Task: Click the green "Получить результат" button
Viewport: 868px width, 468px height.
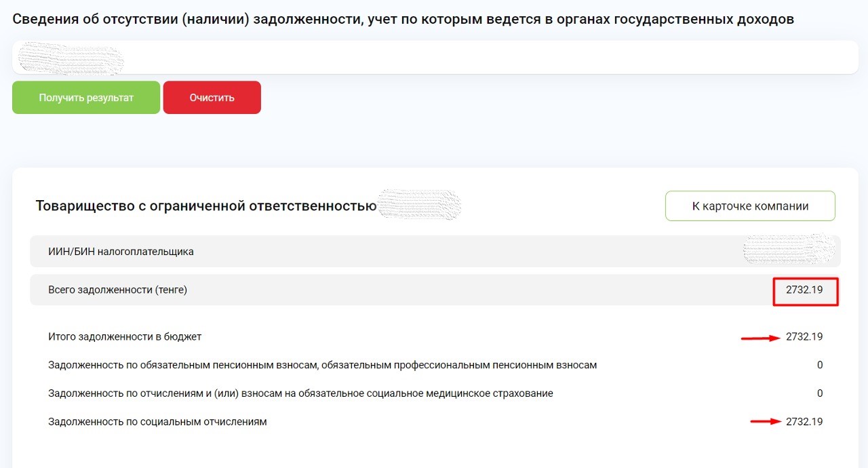Action: (x=86, y=98)
